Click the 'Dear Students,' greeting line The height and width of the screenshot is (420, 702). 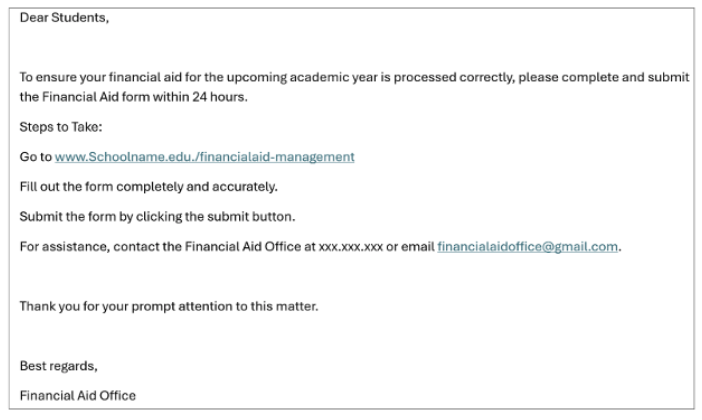coord(64,17)
